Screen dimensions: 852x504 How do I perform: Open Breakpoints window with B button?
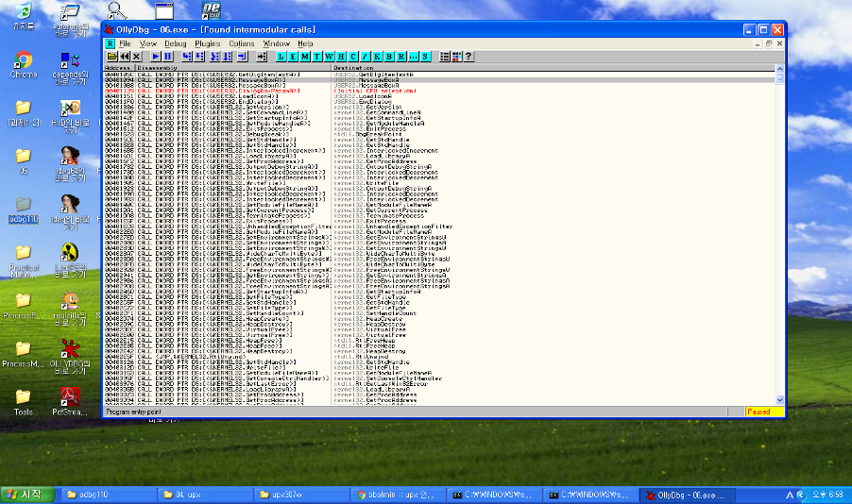point(389,57)
